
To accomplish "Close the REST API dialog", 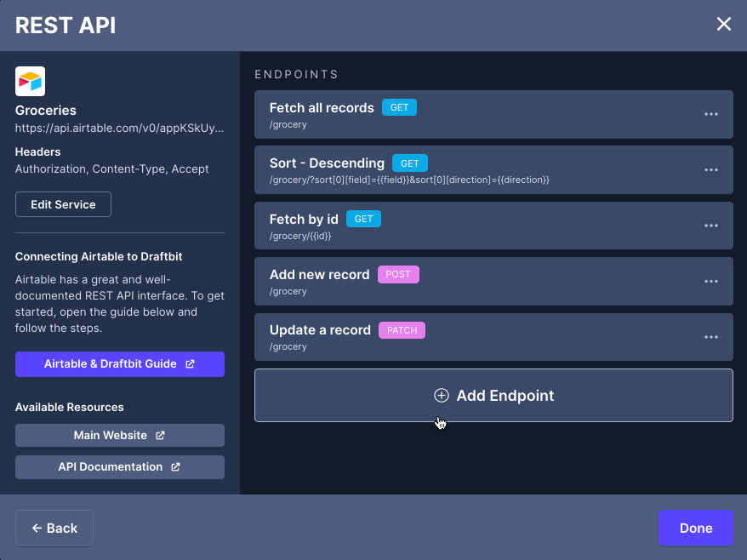I will click(x=724, y=24).
